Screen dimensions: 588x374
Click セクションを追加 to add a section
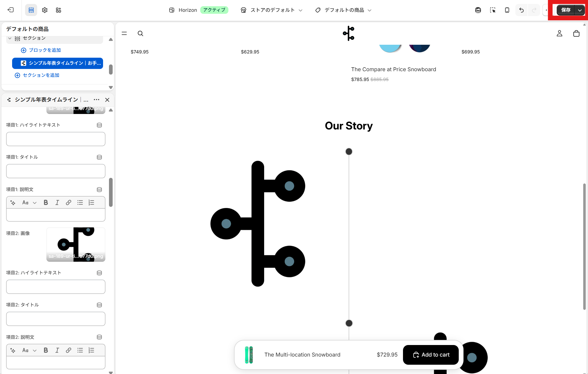(37, 75)
